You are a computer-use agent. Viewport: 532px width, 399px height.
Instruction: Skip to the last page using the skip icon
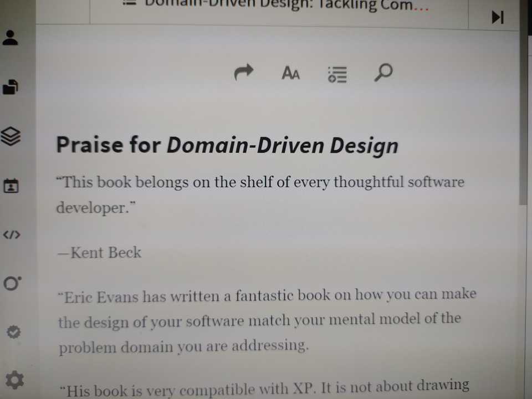(x=497, y=17)
